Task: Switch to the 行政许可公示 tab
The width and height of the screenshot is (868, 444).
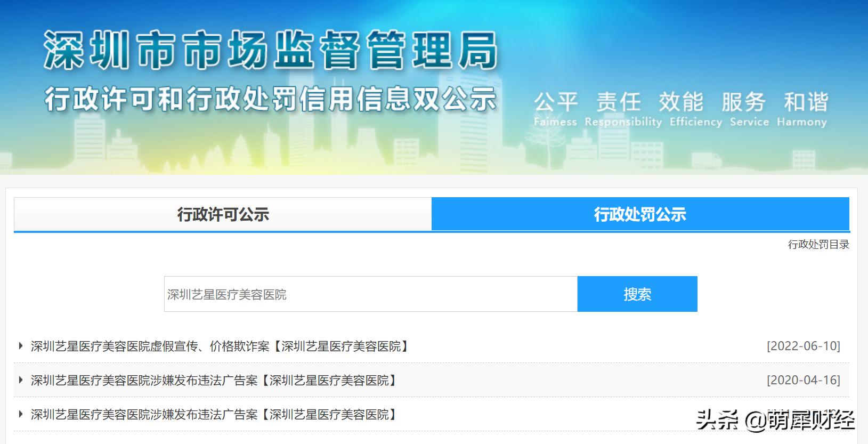Action: 223,214
